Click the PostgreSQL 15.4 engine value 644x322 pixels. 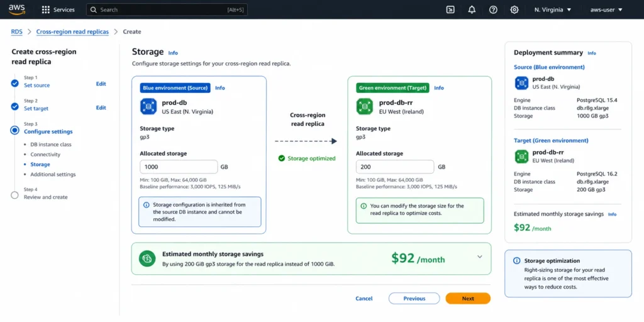tap(597, 100)
